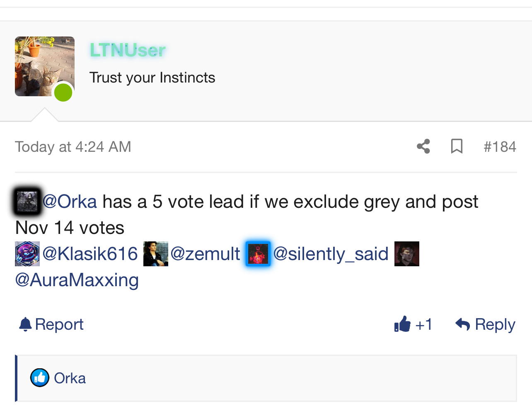Click the Reply arrow icon
Viewport: 532px width, 416px height.
[462, 324]
